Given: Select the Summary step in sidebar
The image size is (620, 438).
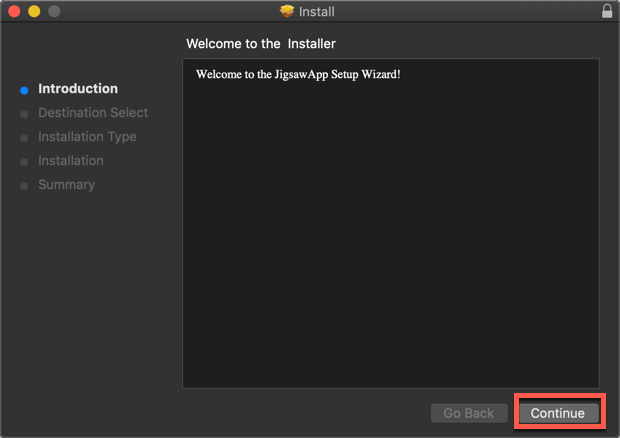Looking at the screenshot, I should [66, 185].
